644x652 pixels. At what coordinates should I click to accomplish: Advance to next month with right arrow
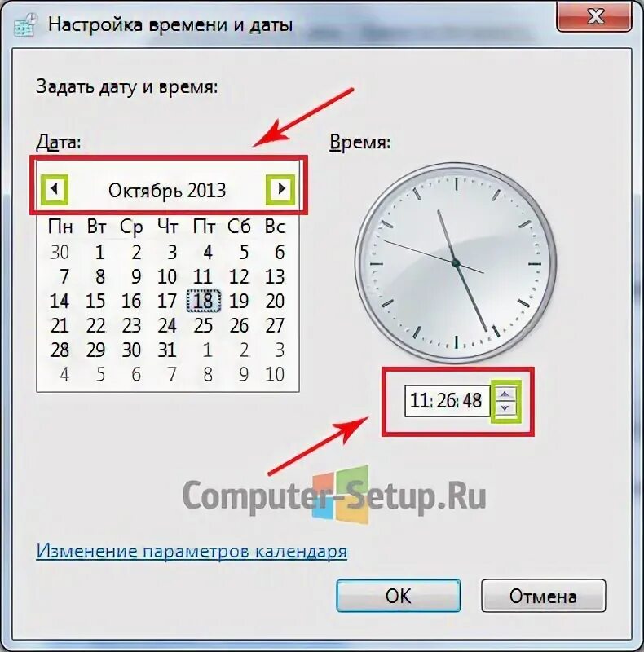280,189
